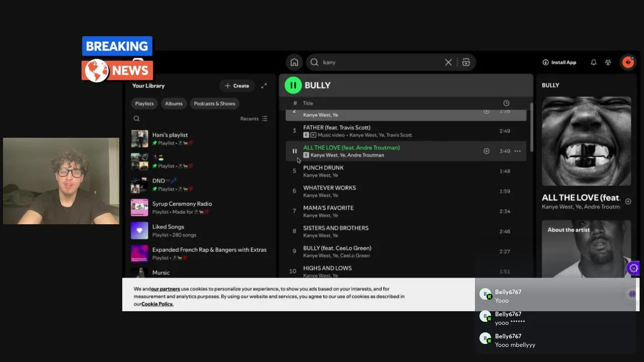Click BULLY title in Now Playing panel
Viewport: 644px width, 362px height.
click(x=550, y=85)
